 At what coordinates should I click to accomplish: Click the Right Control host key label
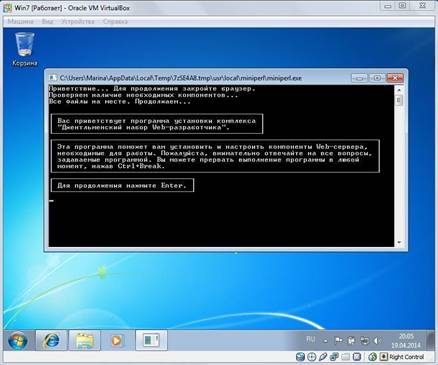coord(407,357)
